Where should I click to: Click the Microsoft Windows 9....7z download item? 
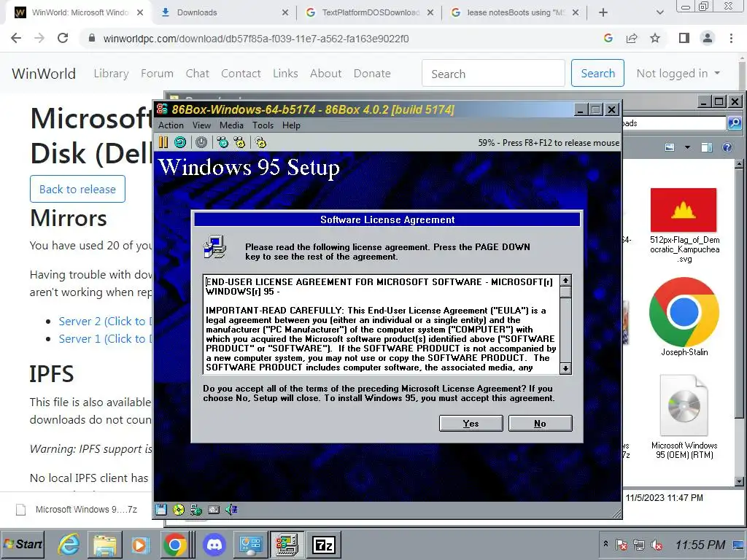pos(77,510)
